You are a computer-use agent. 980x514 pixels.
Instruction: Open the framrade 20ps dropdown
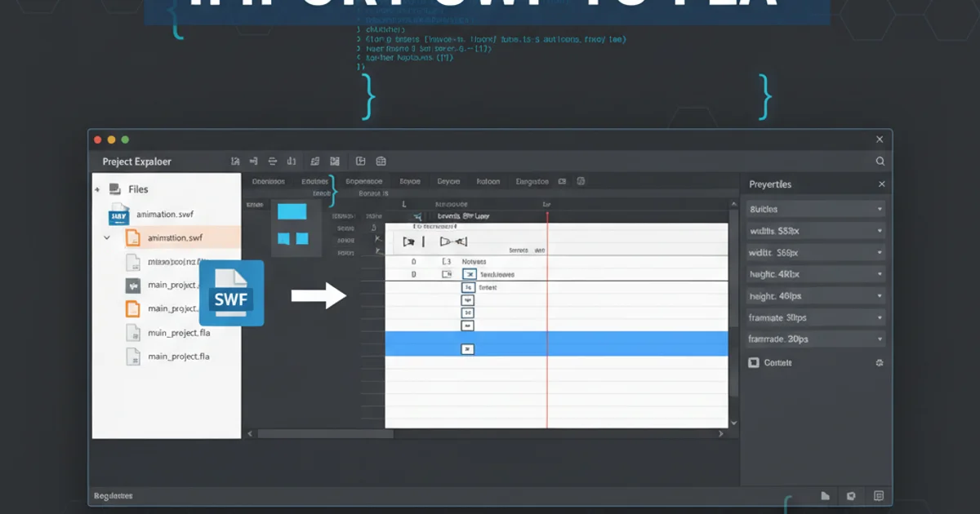point(814,339)
